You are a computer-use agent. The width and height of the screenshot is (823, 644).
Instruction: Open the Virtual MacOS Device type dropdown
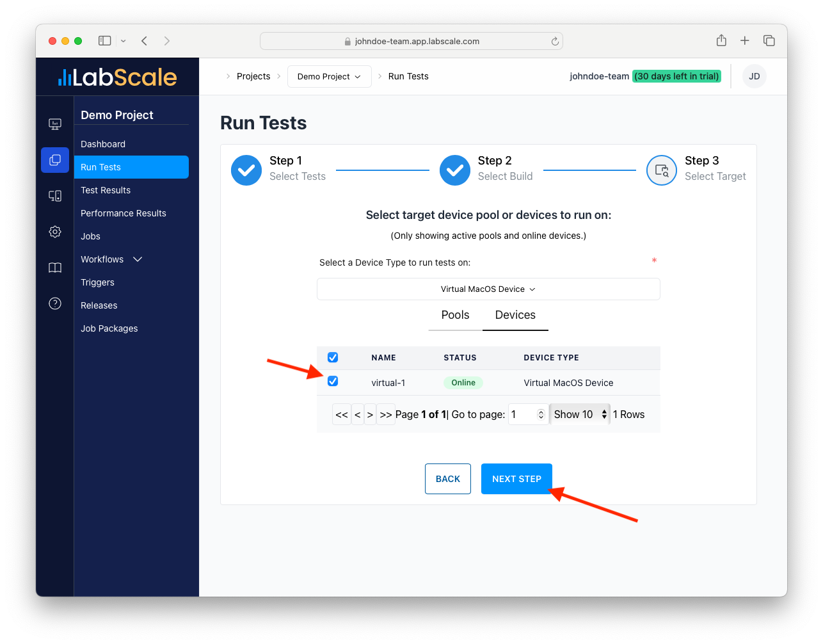pos(488,289)
